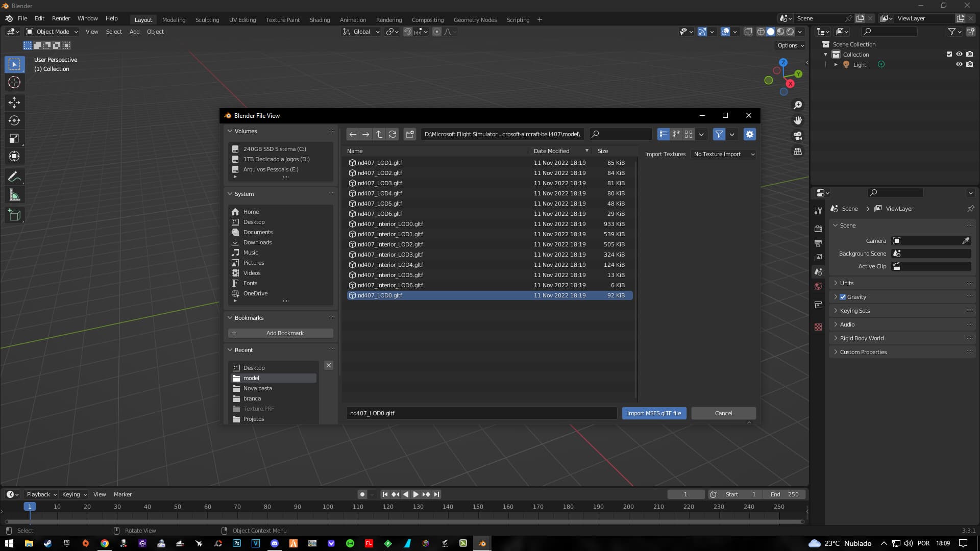Hide the Light object in the outliner

(x=960, y=64)
